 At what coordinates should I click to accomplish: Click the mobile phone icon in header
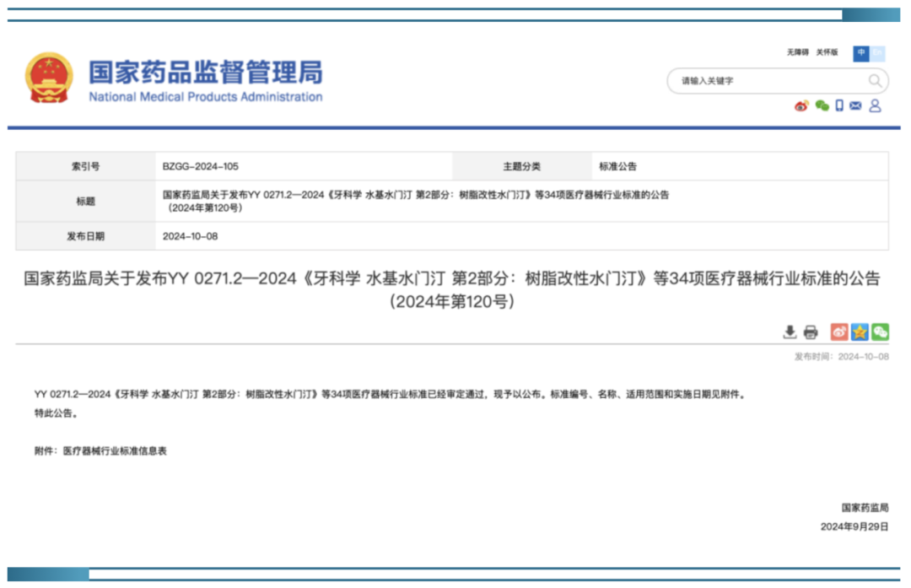click(x=839, y=105)
